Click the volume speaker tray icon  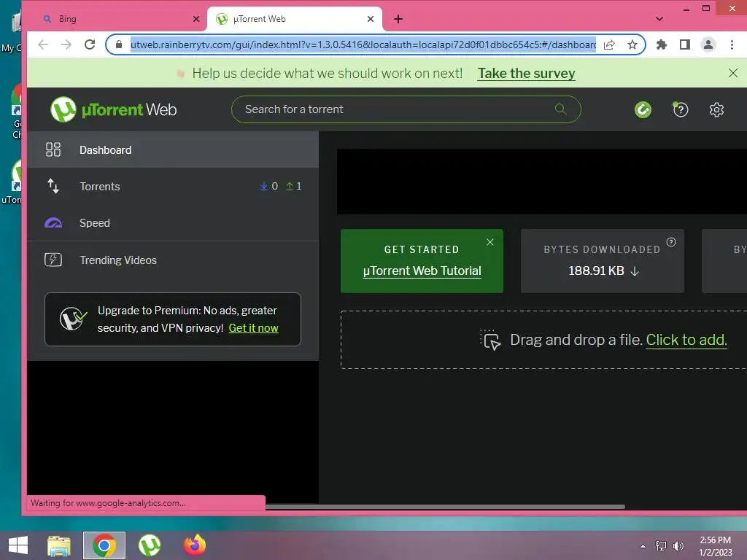(x=678, y=546)
